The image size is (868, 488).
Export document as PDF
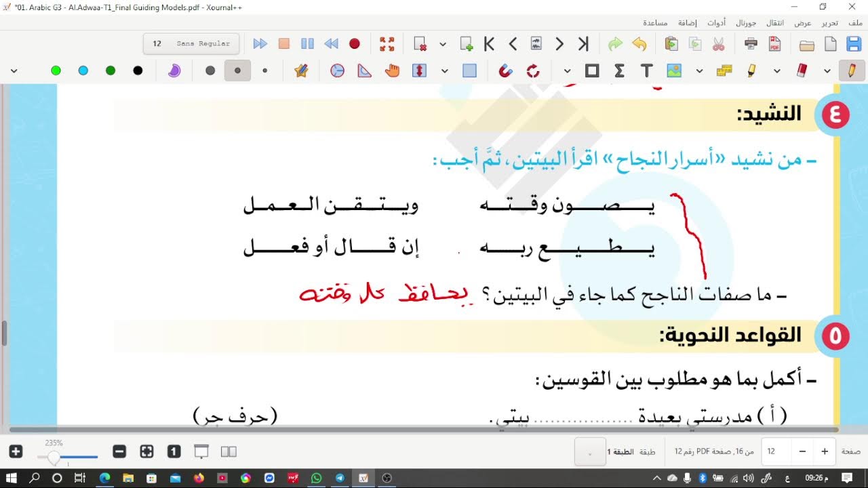click(x=774, y=44)
